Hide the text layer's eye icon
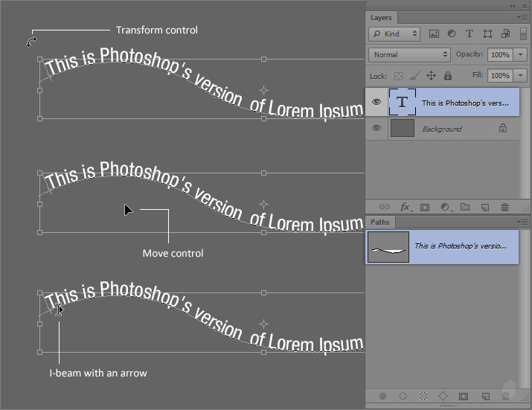 (376, 103)
